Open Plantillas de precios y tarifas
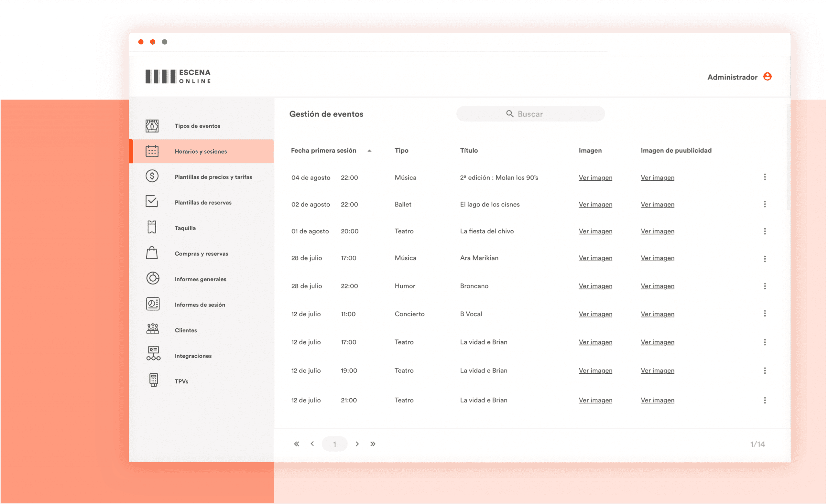 click(x=213, y=177)
